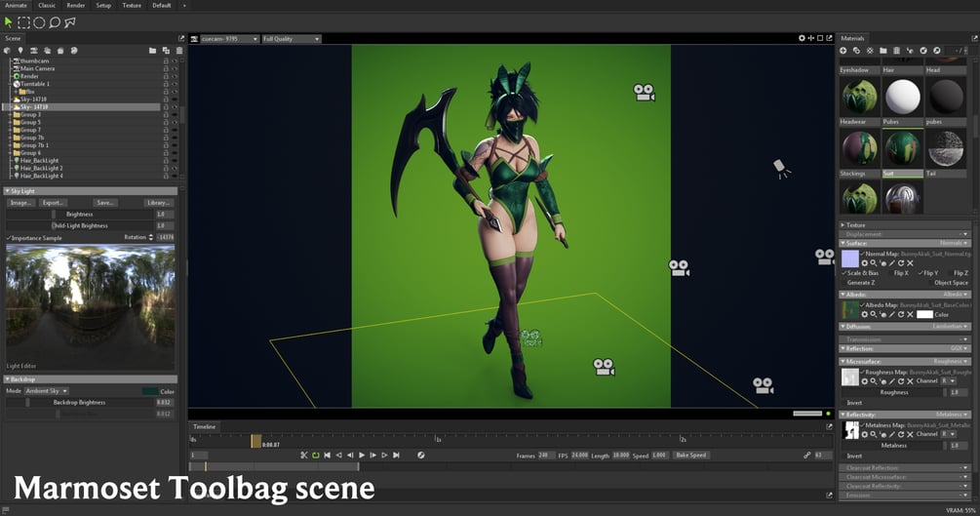Jump to the last frame

coord(396,456)
